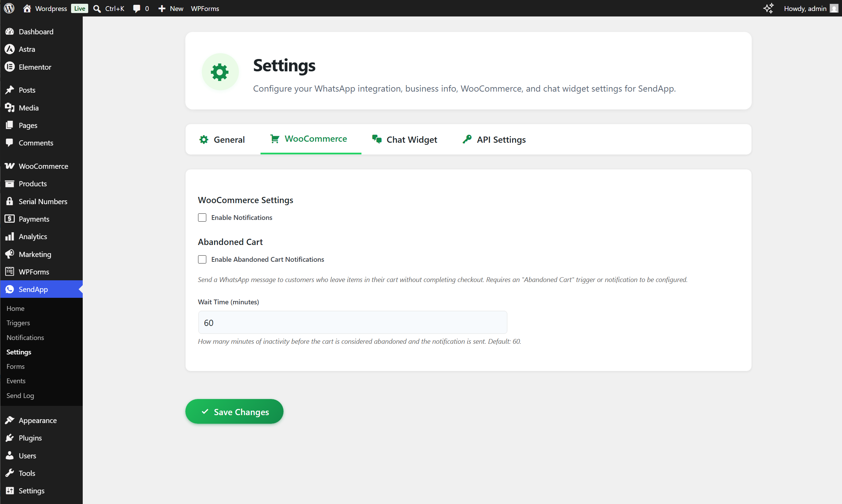Open the Triggers submenu link

[18, 323]
